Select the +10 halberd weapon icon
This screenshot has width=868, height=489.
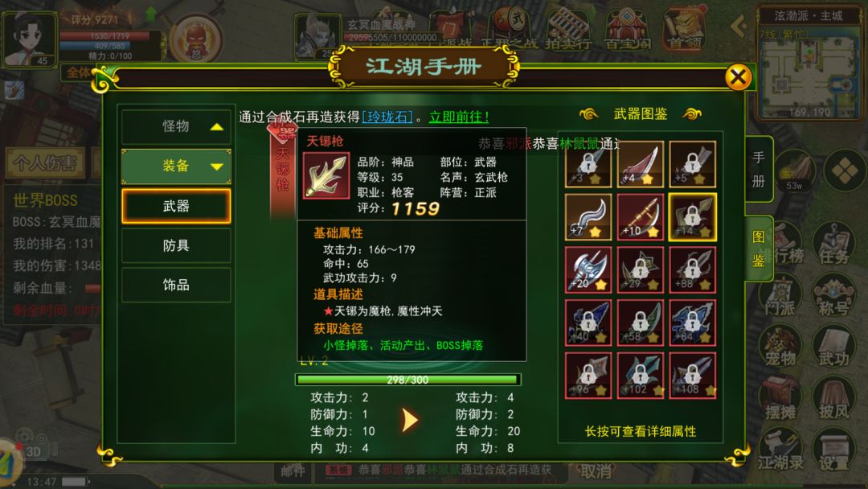click(641, 217)
